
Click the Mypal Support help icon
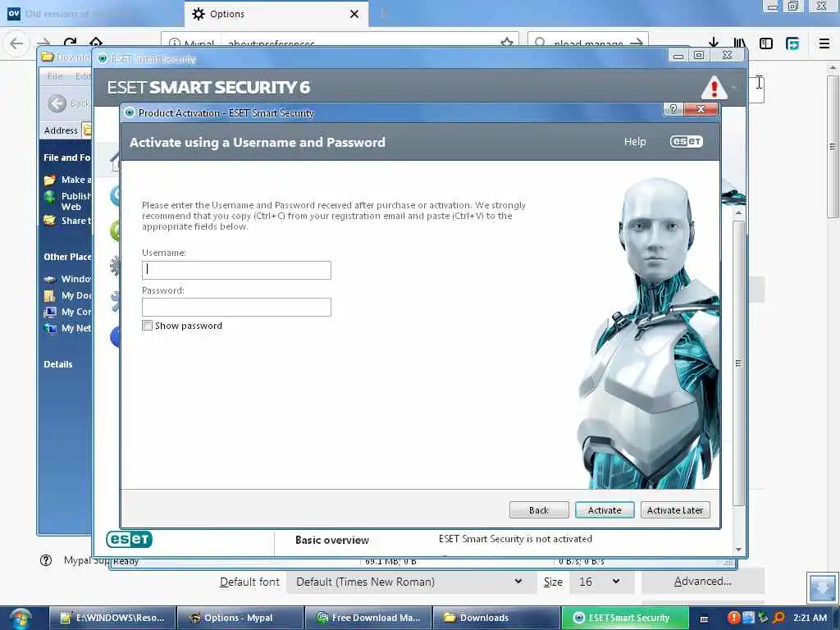pos(46,560)
